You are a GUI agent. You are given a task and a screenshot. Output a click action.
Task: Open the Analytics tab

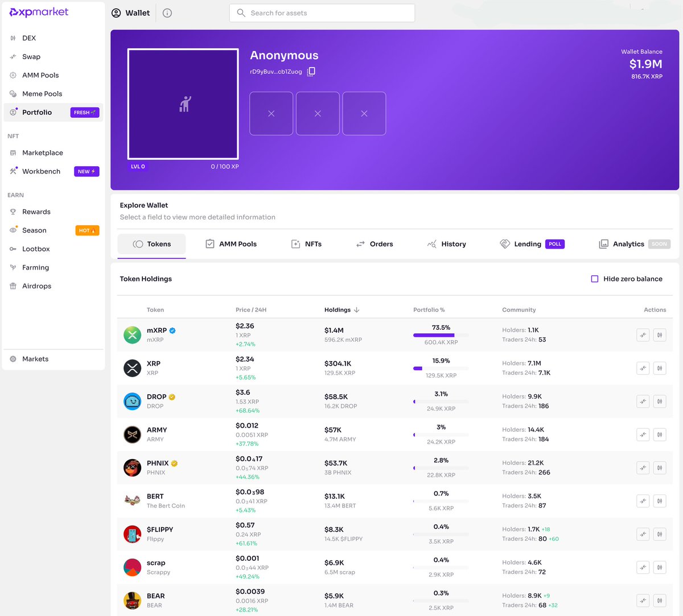click(634, 244)
